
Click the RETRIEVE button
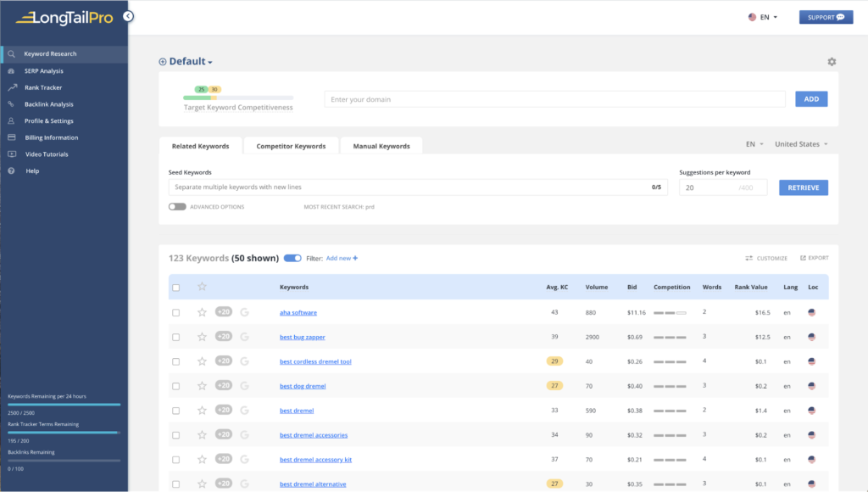click(804, 187)
